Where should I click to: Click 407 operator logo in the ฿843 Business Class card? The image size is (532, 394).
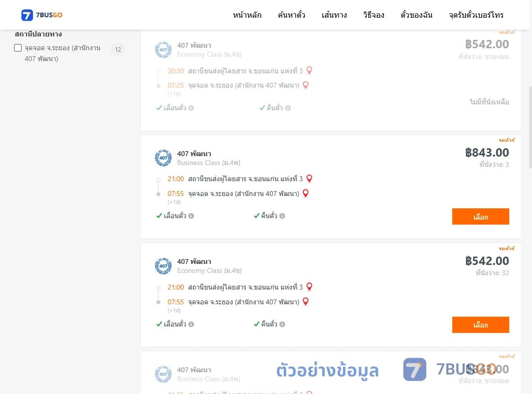pyautogui.click(x=163, y=158)
